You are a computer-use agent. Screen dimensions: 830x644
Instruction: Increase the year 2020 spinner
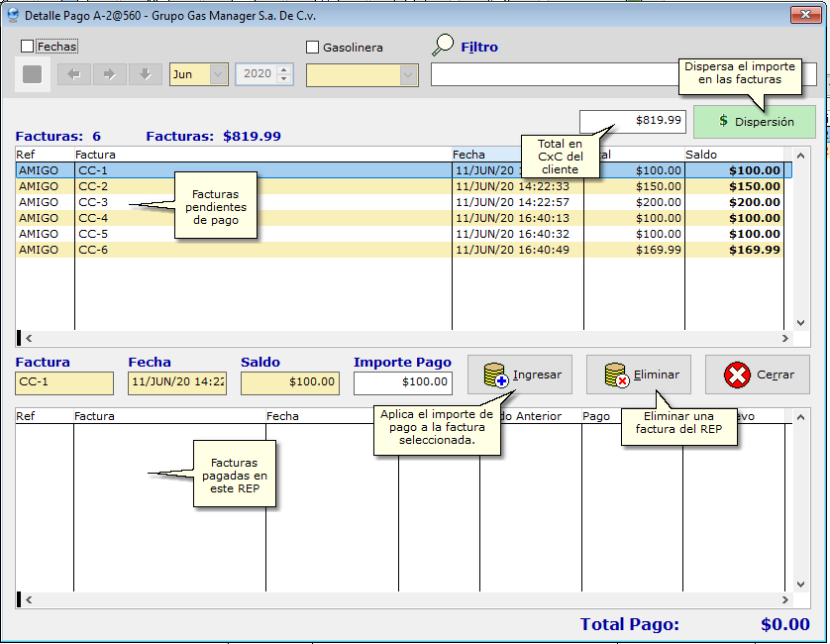pos(284,69)
